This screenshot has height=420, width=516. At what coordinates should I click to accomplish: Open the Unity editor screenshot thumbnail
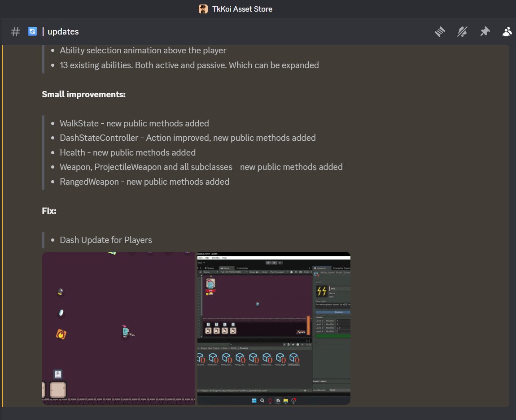[274, 328]
